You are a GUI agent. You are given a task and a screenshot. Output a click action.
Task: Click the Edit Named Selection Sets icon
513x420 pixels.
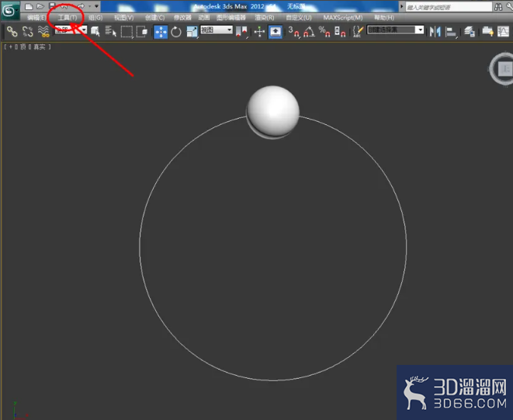coord(358,32)
